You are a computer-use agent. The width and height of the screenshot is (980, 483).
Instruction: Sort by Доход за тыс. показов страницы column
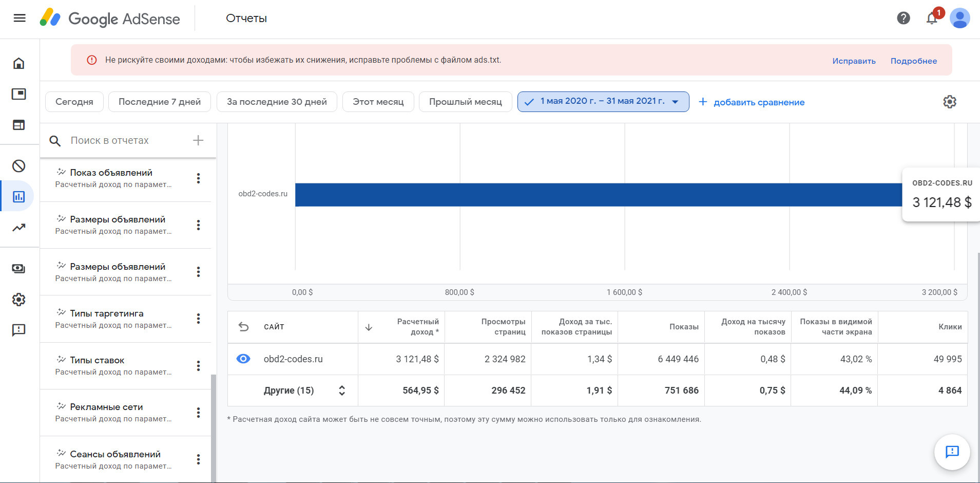click(x=577, y=327)
